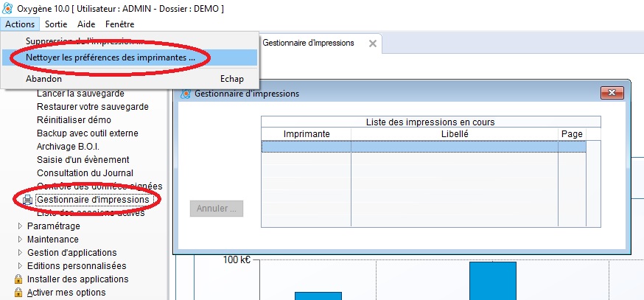
Task: Close the print manager dialog with the red X
Action: 612,93
